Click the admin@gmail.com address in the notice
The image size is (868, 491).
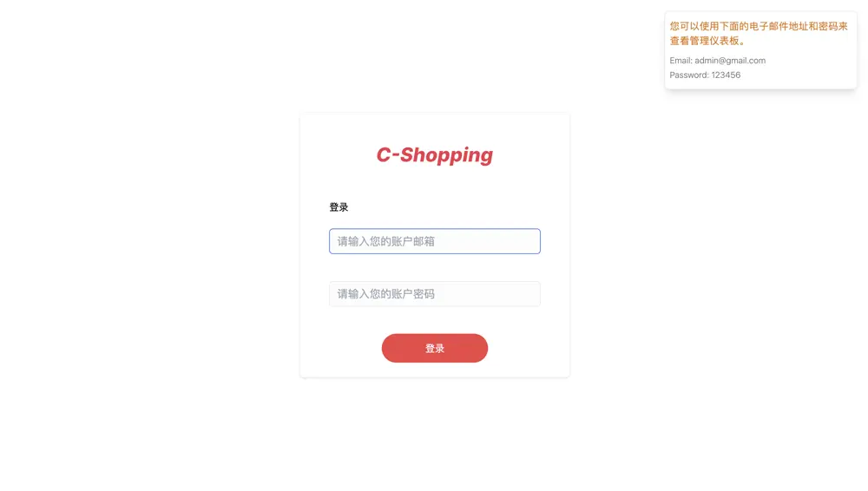(x=730, y=61)
